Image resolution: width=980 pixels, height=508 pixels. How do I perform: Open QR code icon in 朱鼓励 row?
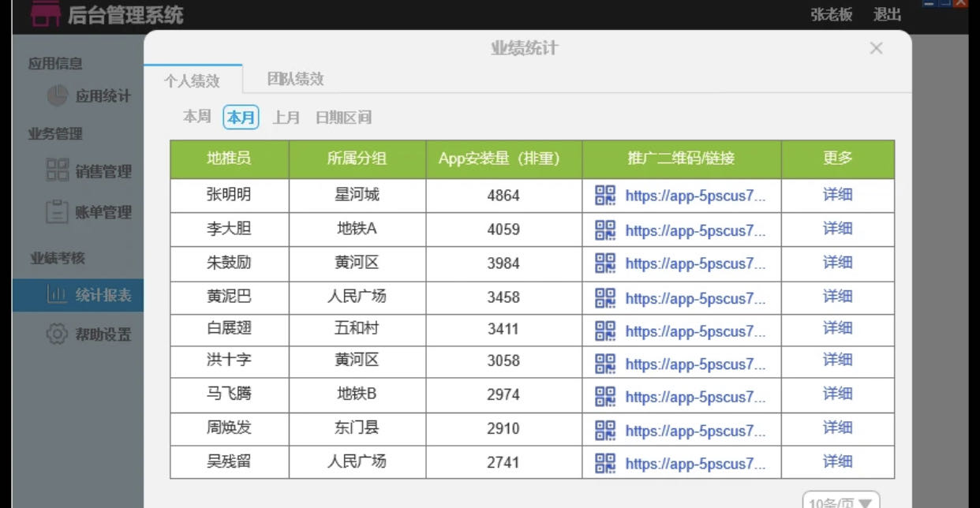[605, 263]
